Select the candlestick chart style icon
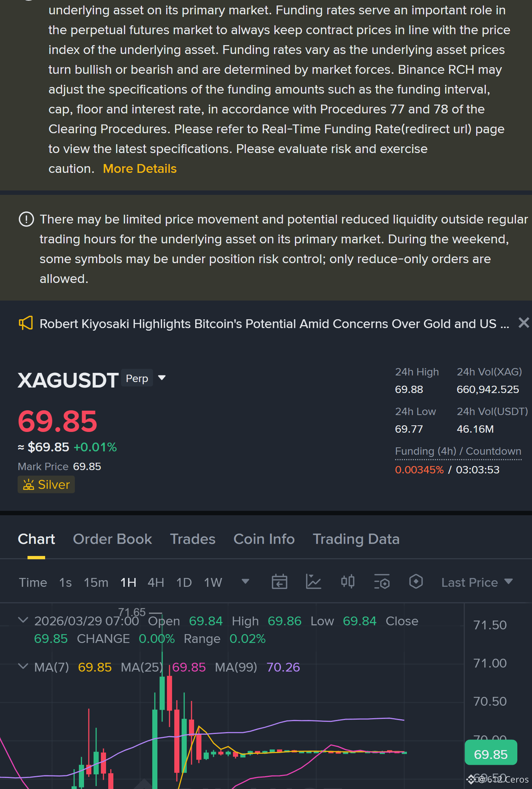The height and width of the screenshot is (789, 532). 347,582
